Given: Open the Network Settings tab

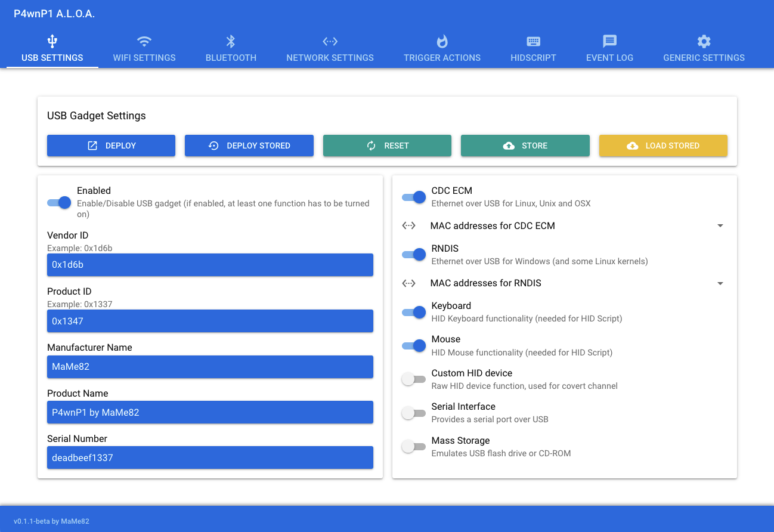Looking at the screenshot, I should point(330,58).
